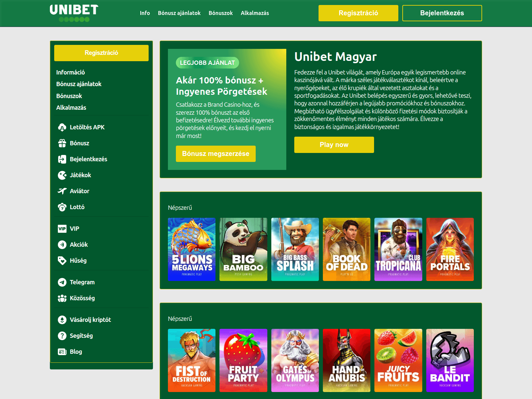Open the Big Bass Splash game

295,249
